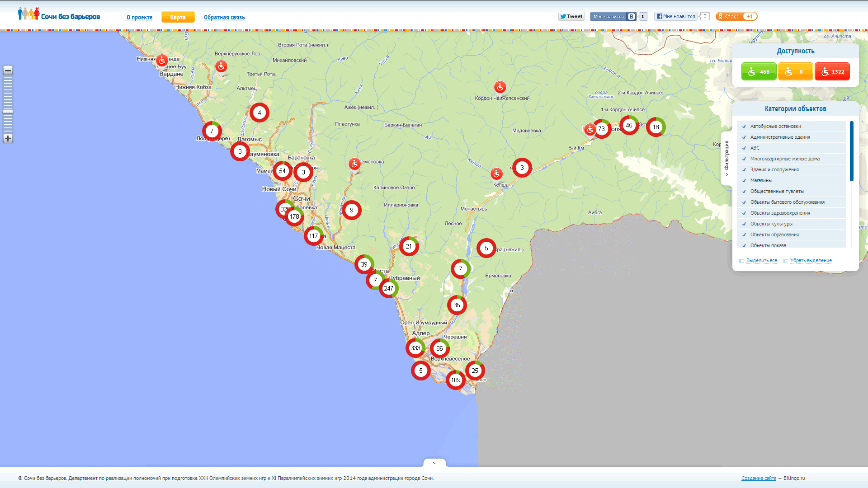
Task: Select the cluster marker labeled 35
Action: 457,305
